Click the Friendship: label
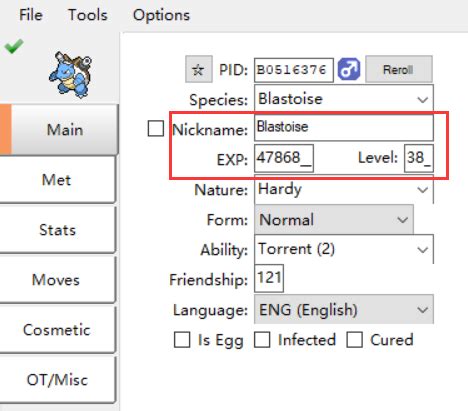This screenshot has width=468, height=411. (x=209, y=280)
